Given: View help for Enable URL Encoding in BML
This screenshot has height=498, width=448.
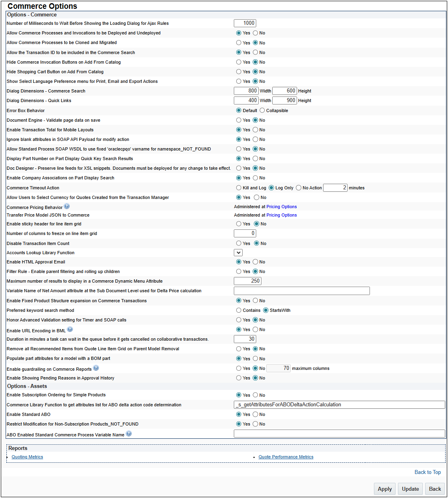Looking at the screenshot, I should pyautogui.click(x=70, y=329).
